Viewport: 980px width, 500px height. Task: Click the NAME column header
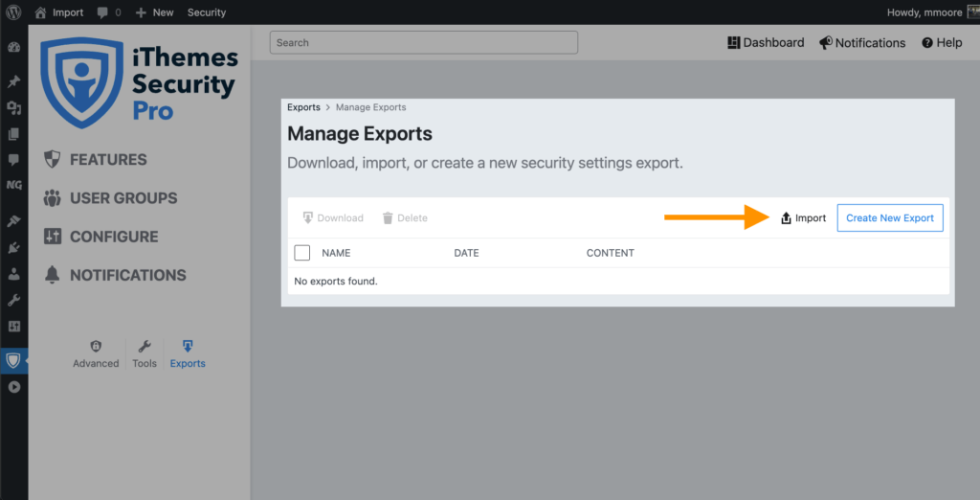(x=336, y=253)
